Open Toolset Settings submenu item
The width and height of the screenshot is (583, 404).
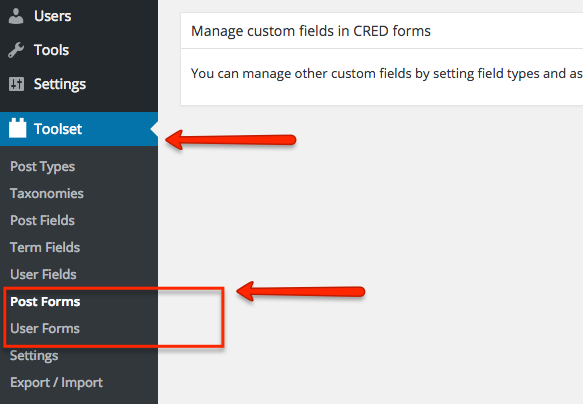(x=34, y=356)
